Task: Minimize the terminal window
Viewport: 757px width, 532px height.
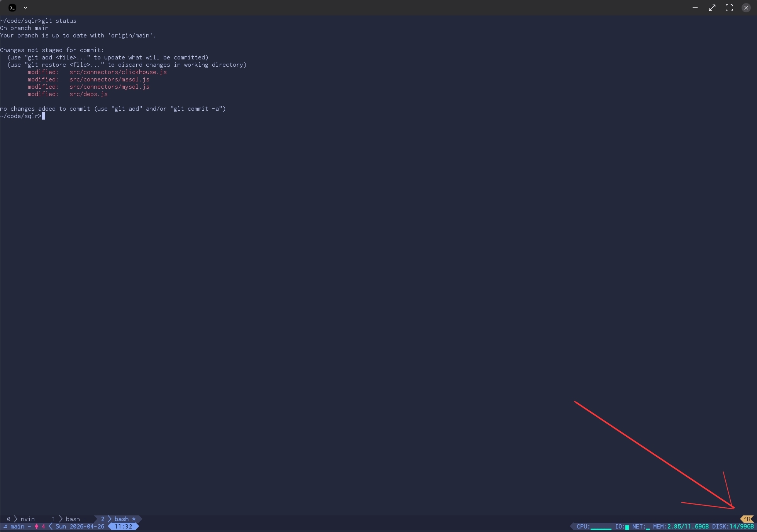Action: click(695, 8)
